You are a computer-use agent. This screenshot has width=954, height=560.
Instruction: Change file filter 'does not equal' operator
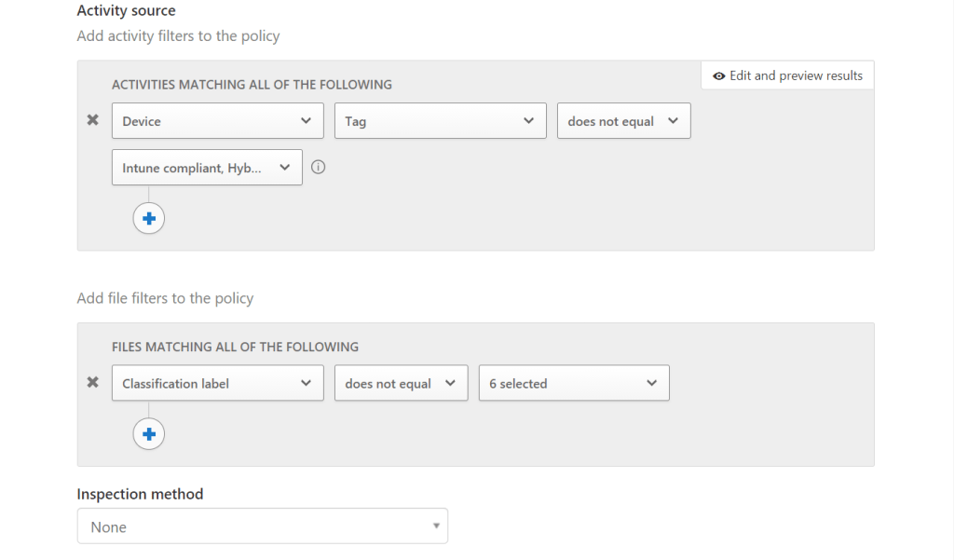tap(401, 383)
